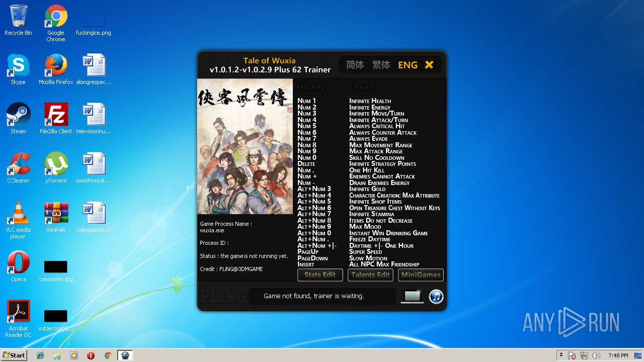The width and height of the screenshot is (644, 362).
Task: Select the trainer taskbar button
Action: pos(125,355)
